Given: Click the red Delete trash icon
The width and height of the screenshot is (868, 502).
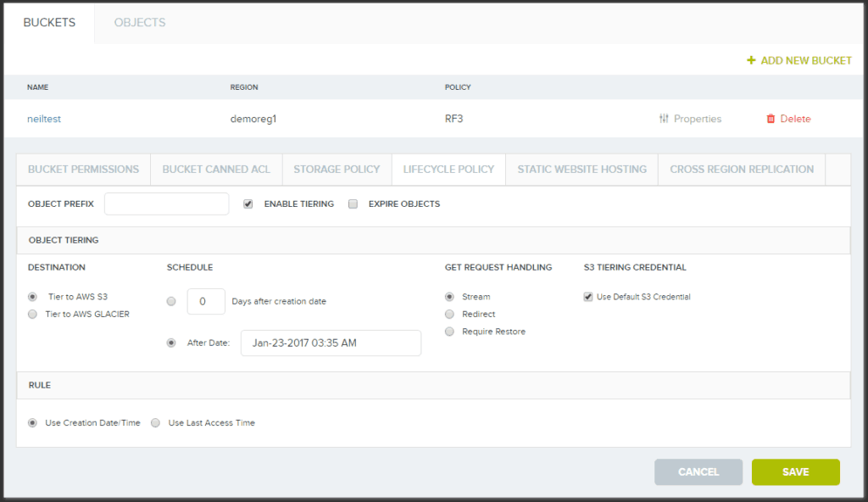Looking at the screenshot, I should (x=771, y=119).
